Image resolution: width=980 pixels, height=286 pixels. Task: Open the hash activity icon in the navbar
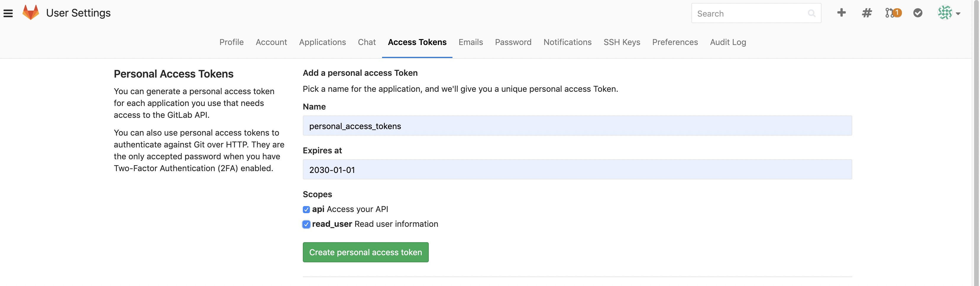pos(867,12)
